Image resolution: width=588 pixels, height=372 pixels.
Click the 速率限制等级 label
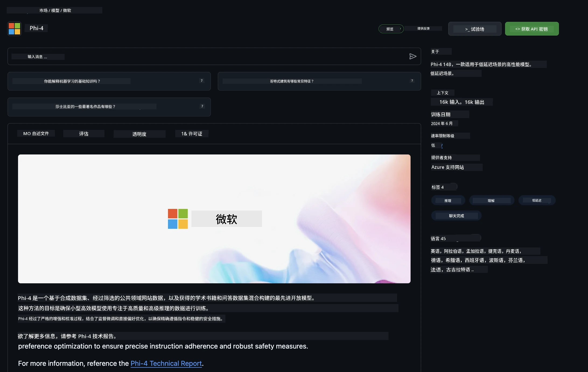(443, 136)
